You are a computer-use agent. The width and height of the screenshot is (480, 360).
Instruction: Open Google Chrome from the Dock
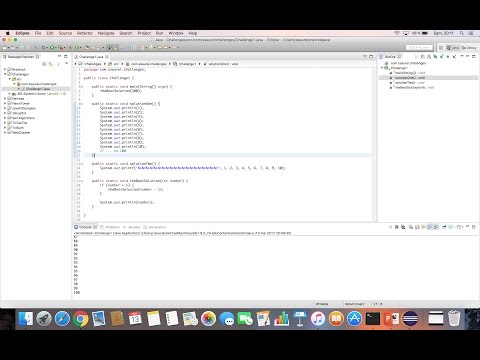click(80, 319)
